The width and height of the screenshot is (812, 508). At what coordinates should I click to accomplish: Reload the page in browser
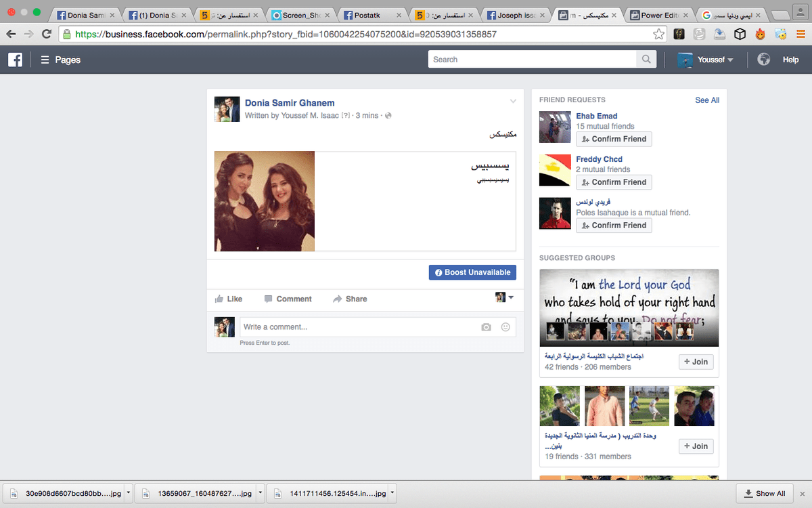(x=47, y=34)
